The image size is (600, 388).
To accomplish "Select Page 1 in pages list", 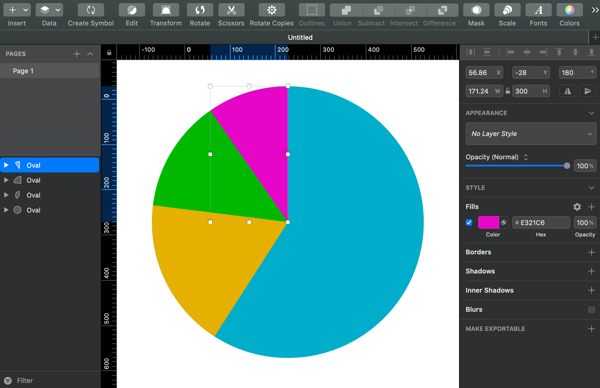I will pyautogui.click(x=50, y=71).
